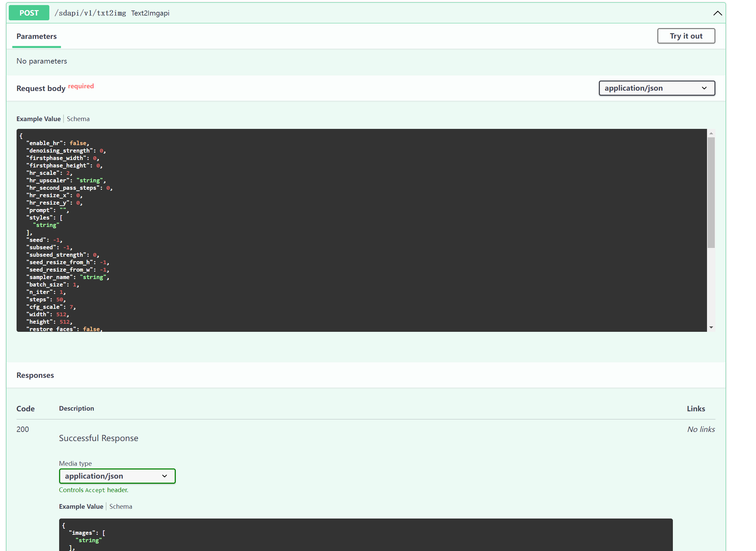Open the request body application/json dropdown
756x551 pixels.
656,88
